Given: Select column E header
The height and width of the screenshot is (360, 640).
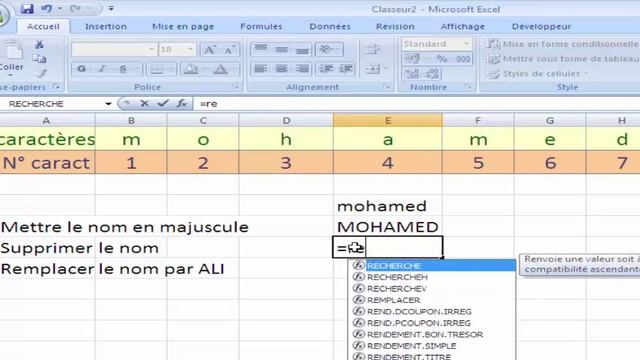Looking at the screenshot, I should [x=388, y=120].
